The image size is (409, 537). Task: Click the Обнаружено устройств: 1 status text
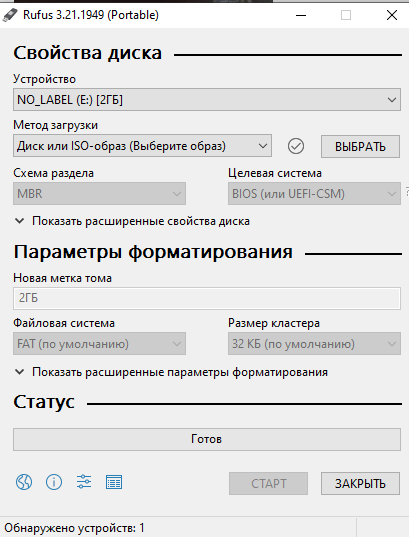[x=74, y=528]
